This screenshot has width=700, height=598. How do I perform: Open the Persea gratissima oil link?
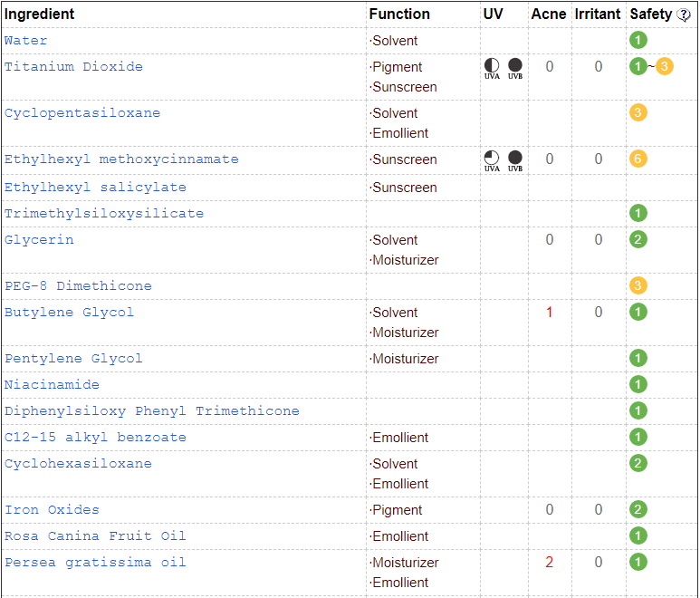[95, 563]
